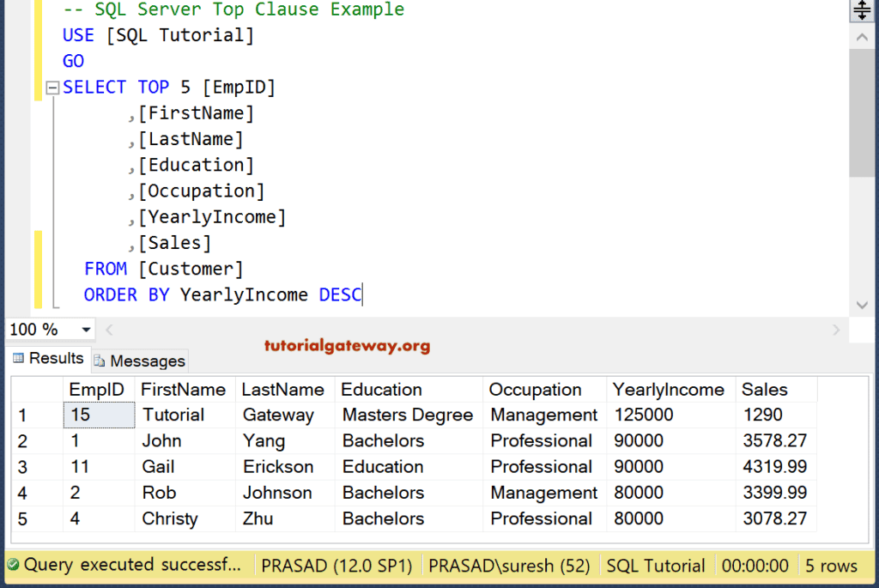This screenshot has width=879, height=588.
Task: Click the Sales column header
Action: click(x=765, y=390)
